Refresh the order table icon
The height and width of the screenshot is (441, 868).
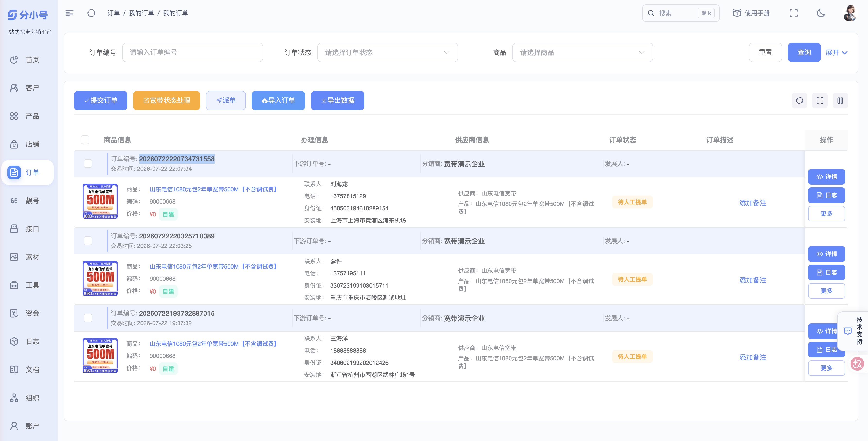(799, 100)
